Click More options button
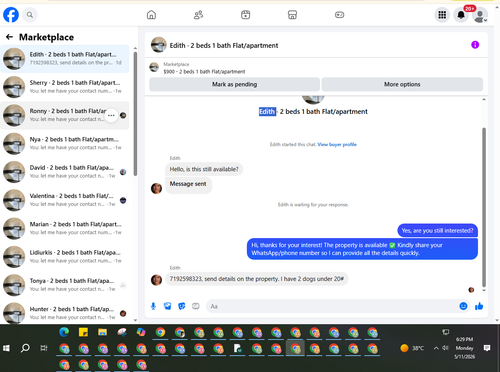Viewport: 500px width, 372px height. click(x=402, y=84)
